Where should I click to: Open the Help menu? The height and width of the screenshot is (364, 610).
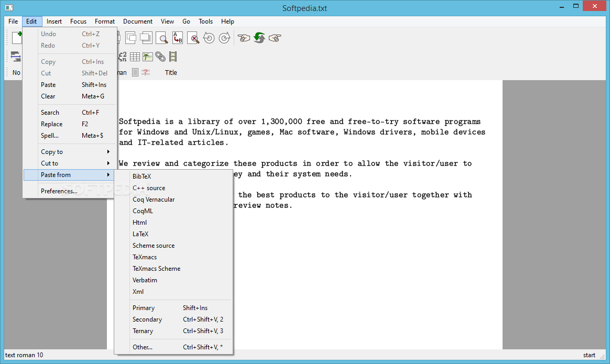click(x=227, y=21)
